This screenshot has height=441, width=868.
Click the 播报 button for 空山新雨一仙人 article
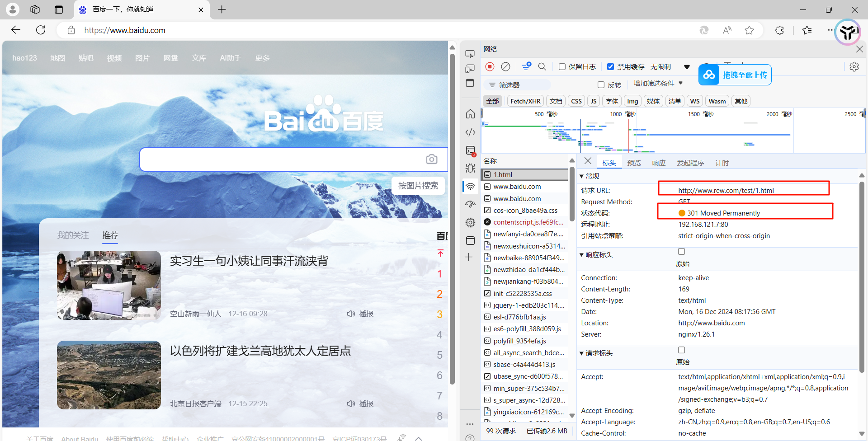pyautogui.click(x=360, y=314)
